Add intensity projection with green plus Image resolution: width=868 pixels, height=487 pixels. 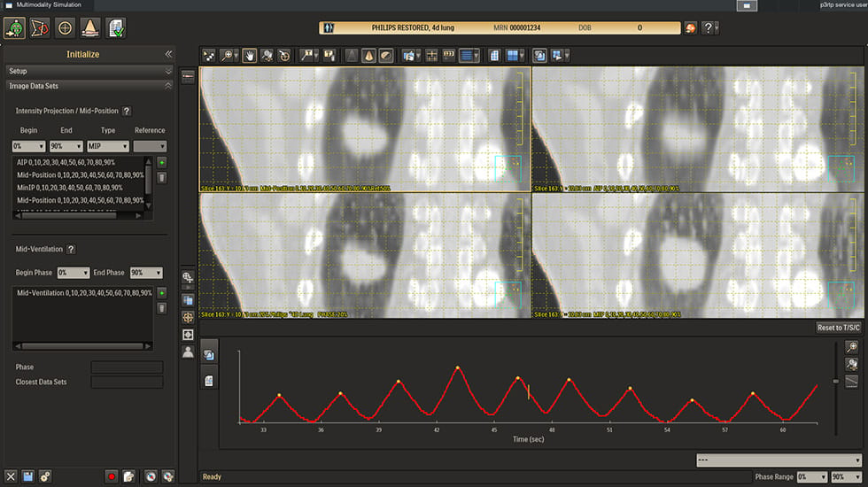coord(161,162)
